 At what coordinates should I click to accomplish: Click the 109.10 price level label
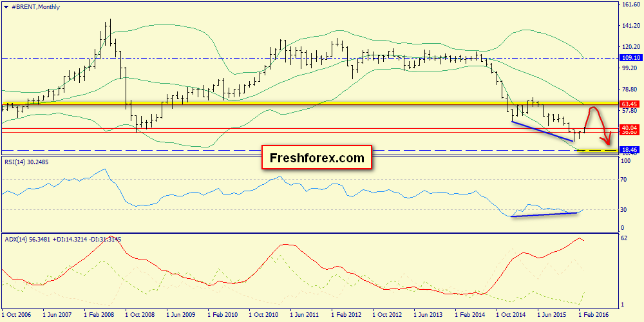(630, 58)
